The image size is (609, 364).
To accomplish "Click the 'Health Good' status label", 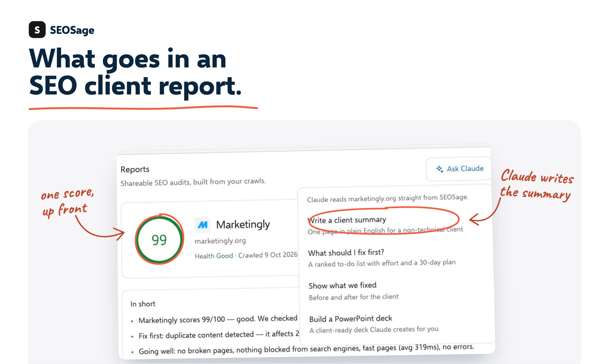I will coord(214,256).
